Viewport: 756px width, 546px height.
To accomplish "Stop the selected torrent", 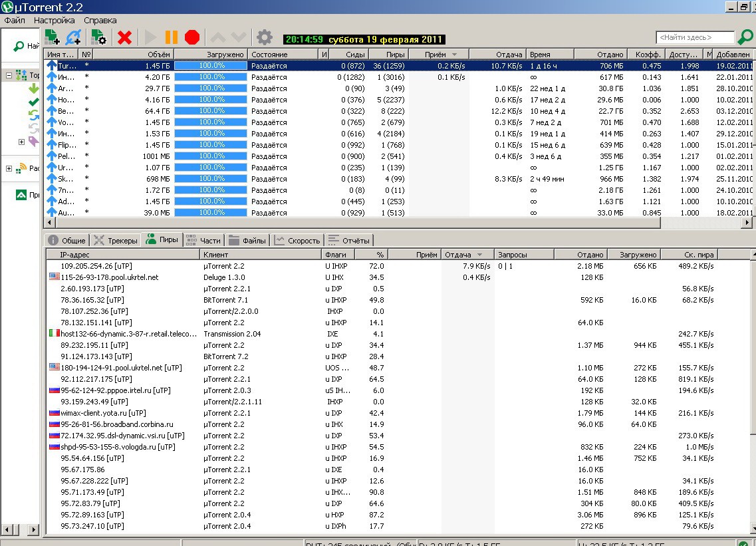I will click(x=192, y=37).
